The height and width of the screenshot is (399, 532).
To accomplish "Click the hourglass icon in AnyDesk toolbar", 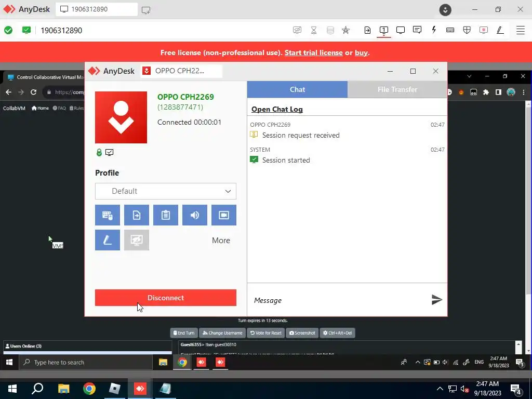I will tap(314, 30).
